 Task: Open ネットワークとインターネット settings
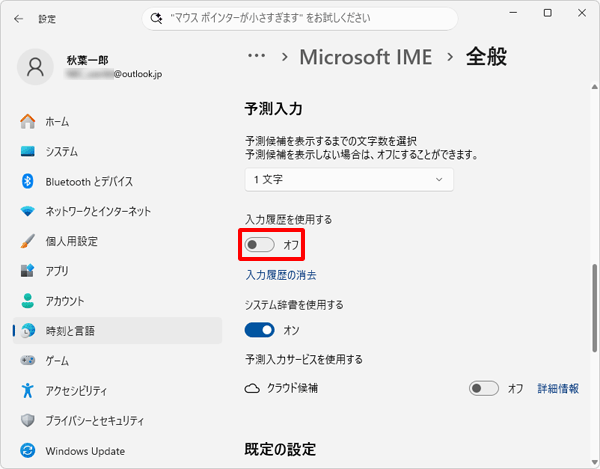[117, 211]
